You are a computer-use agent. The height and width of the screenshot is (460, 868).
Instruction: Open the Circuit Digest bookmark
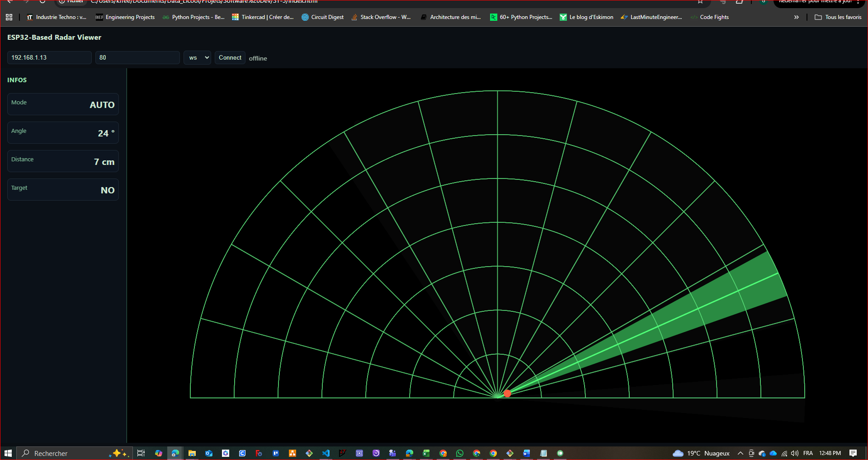(323, 17)
